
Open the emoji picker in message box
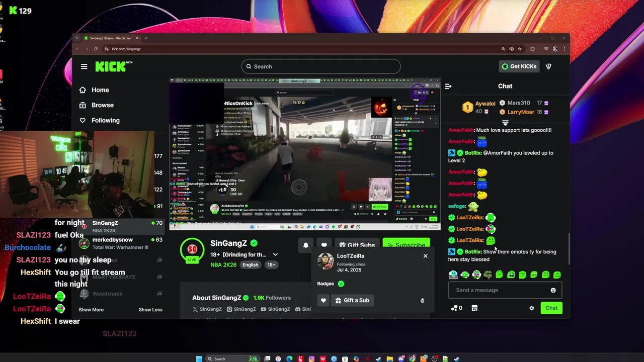click(x=553, y=290)
